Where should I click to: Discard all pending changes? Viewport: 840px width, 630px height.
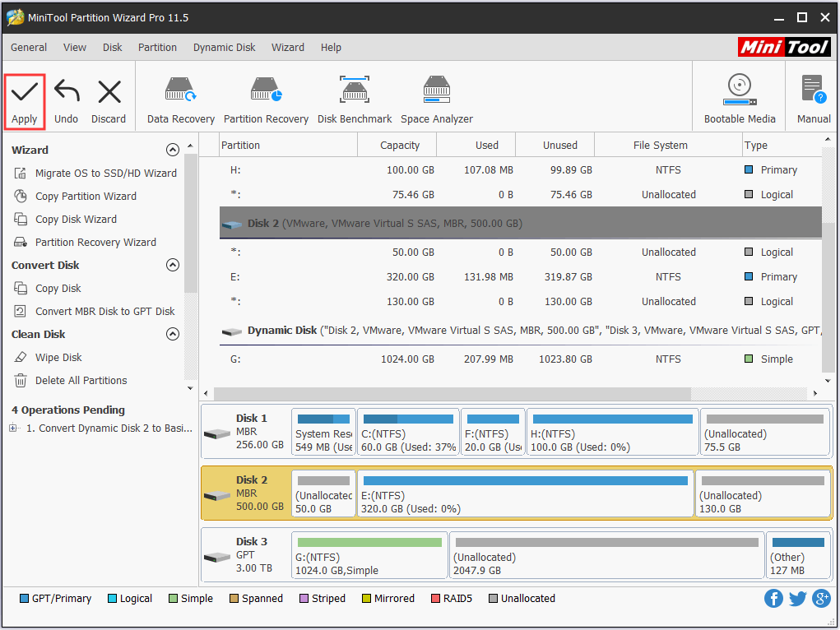(x=109, y=102)
